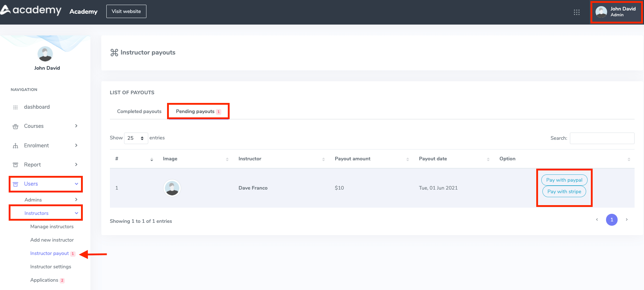Click Pay with stripe button
This screenshot has height=290, width=644.
564,192
